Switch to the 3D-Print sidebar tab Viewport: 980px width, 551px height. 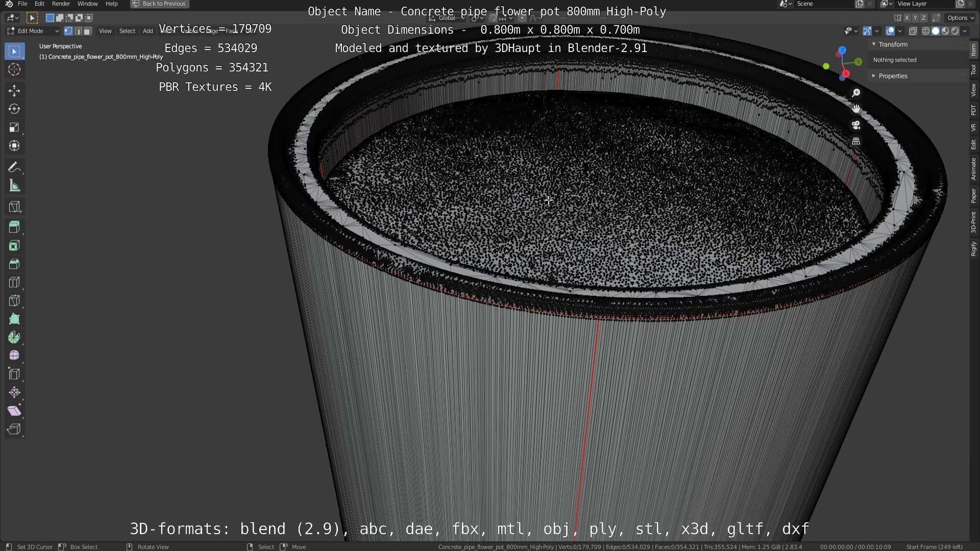[973, 222]
